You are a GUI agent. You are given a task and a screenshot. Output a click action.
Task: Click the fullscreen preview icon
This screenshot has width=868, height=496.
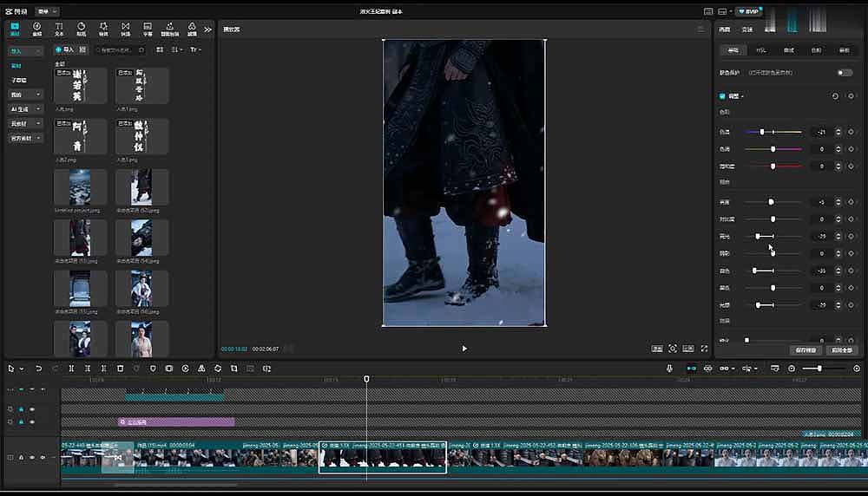(x=704, y=349)
